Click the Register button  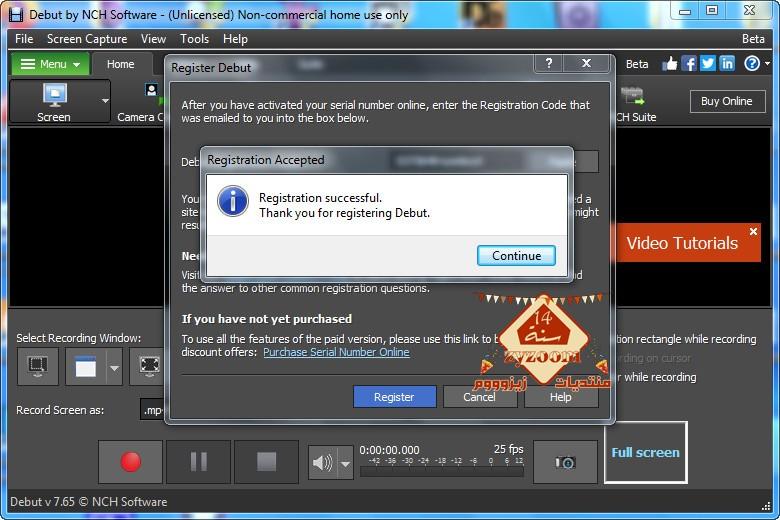[x=394, y=397]
